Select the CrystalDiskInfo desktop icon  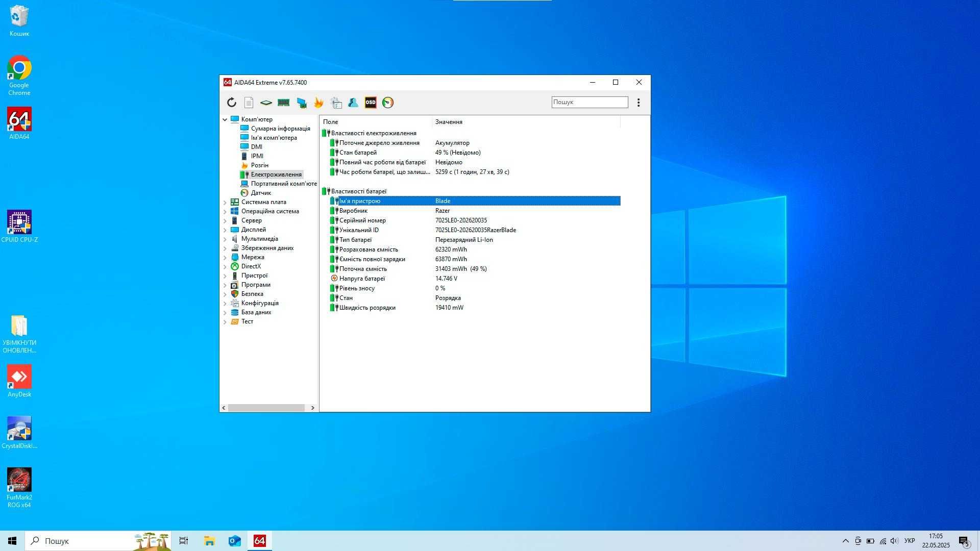(x=19, y=432)
